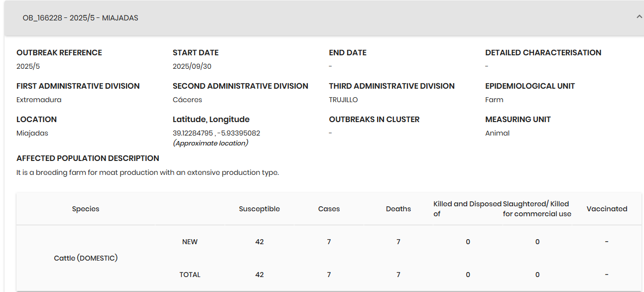Screen dimensions: 644x292
Task: Select the Cases column header
Action: click(329, 209)
